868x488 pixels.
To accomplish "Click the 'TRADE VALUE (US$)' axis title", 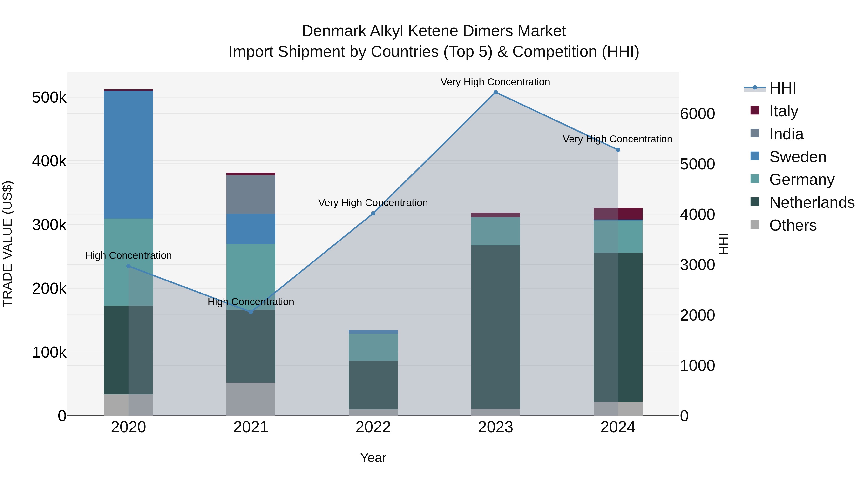I will coord(7,244).
